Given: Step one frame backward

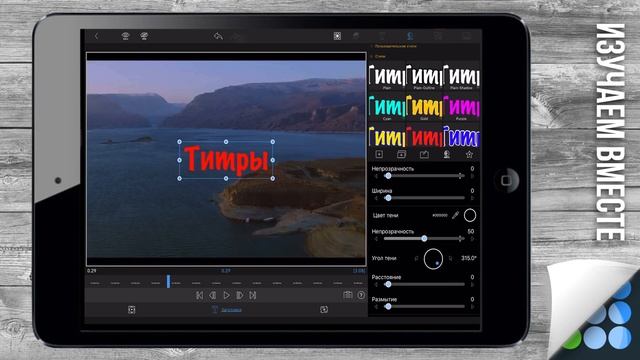Looking at the screenshot, I should pyautogui.click(x=213, y=295).
